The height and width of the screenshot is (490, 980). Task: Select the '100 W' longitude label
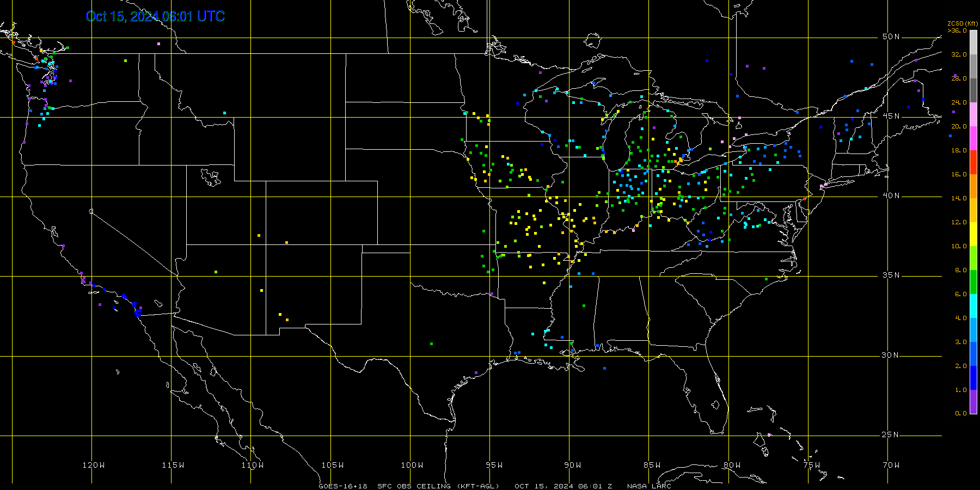pyautogui.click(x=412, y=465)
